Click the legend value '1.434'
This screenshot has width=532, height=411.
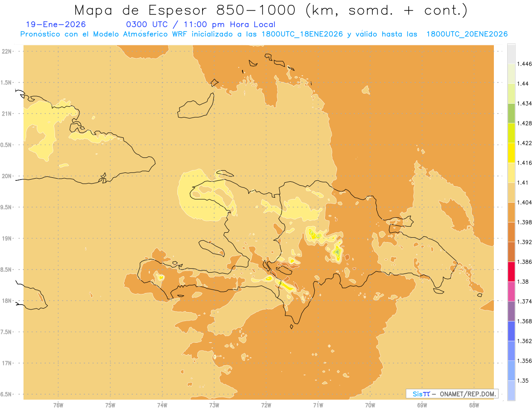524,103
